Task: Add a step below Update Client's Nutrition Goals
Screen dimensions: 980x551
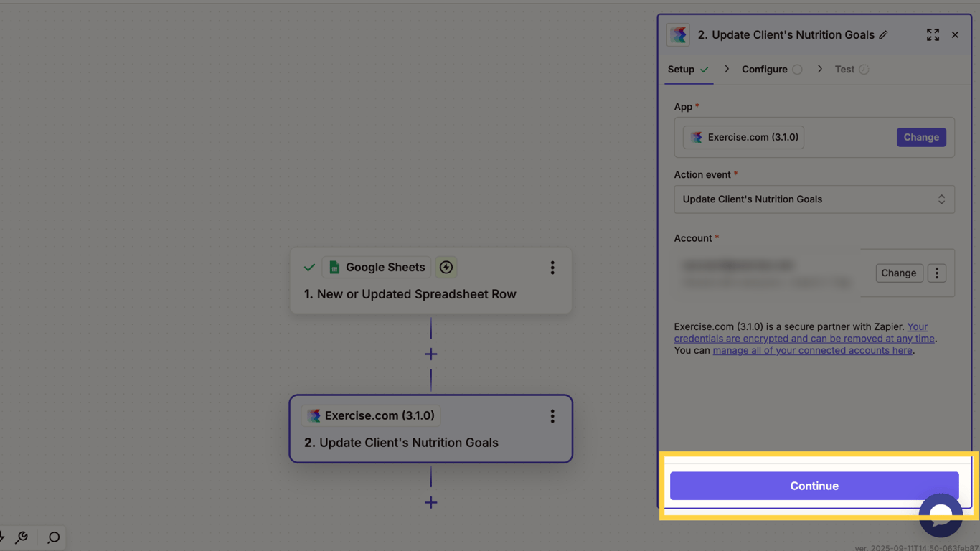Action: (430, 502)
